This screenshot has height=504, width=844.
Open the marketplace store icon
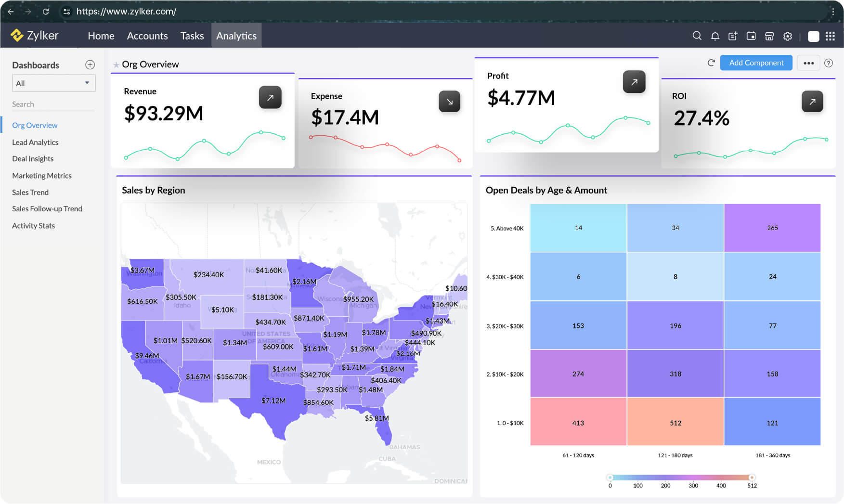point(769,36)
